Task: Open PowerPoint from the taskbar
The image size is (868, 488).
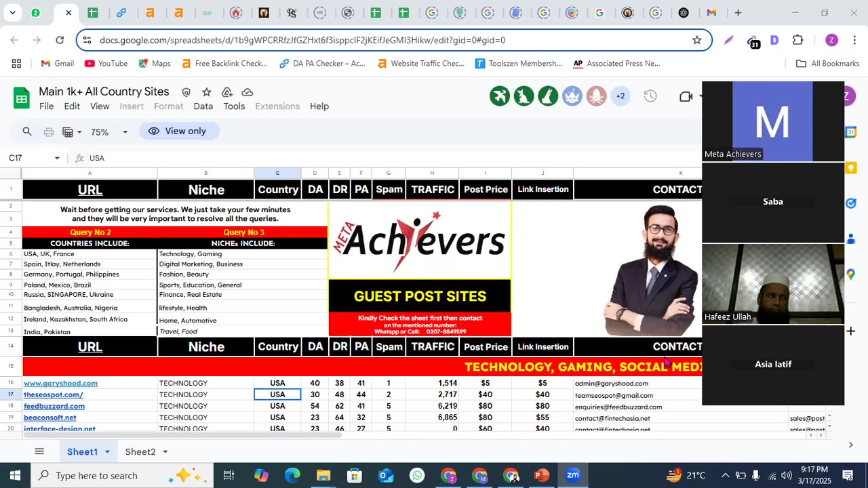Action: point(541,475)
